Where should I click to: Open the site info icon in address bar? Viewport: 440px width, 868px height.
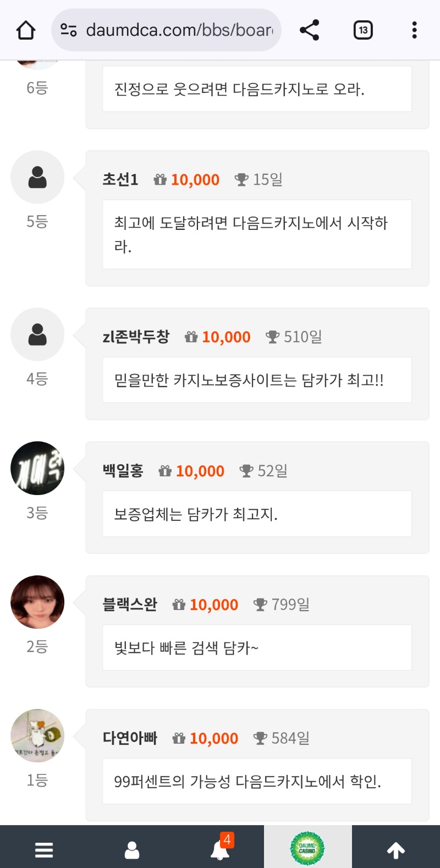click(x=68, y=30)
